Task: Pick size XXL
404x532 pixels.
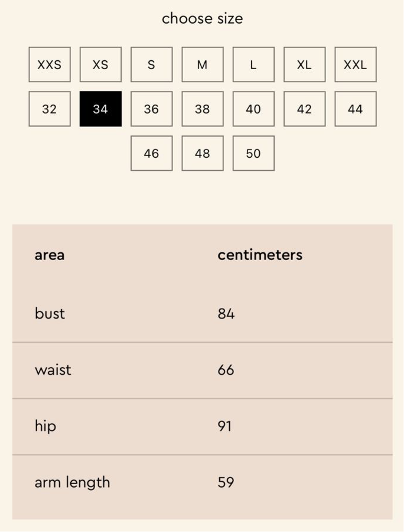Action: 355,64
